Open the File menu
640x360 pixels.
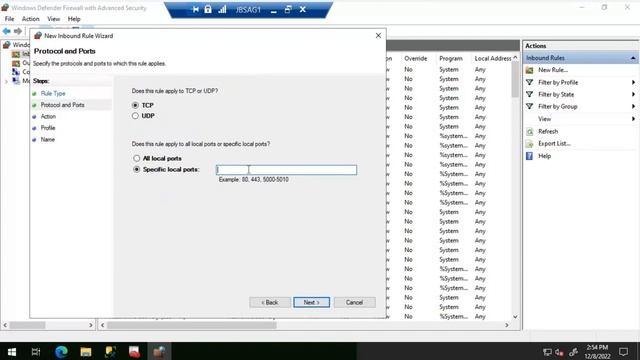tap(9, 19)
